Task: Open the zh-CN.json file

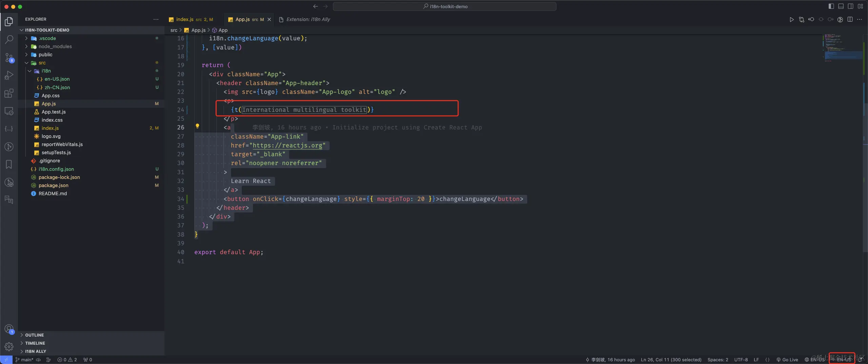Action: click(91, 87)
